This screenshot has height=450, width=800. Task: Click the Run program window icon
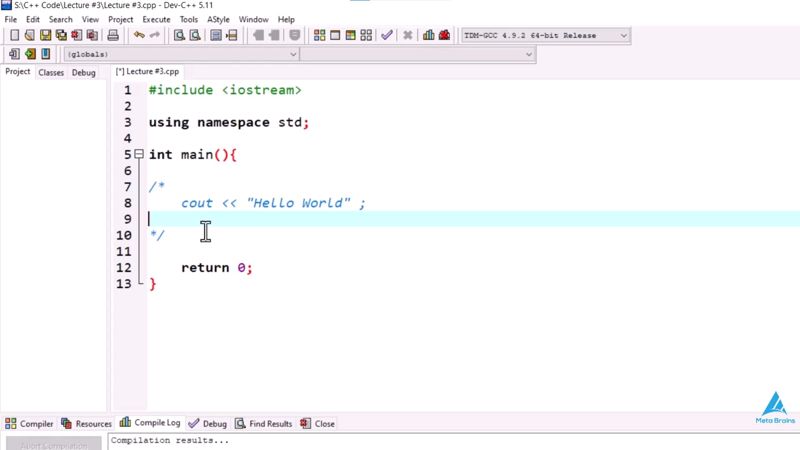click(335, 35)
